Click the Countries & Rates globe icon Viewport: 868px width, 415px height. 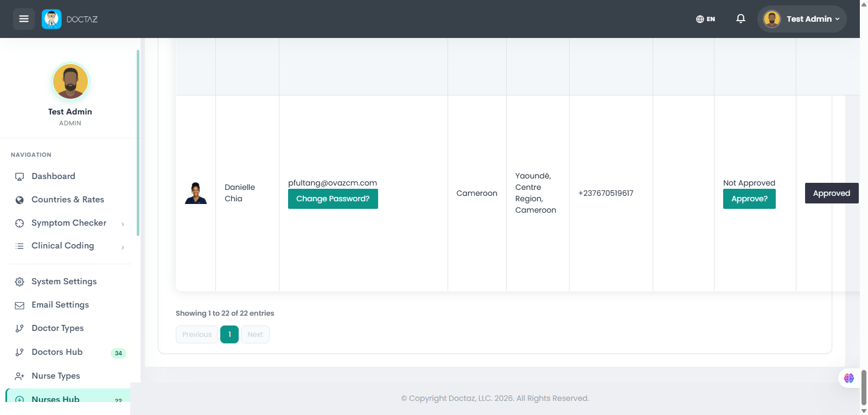point(20,200)
